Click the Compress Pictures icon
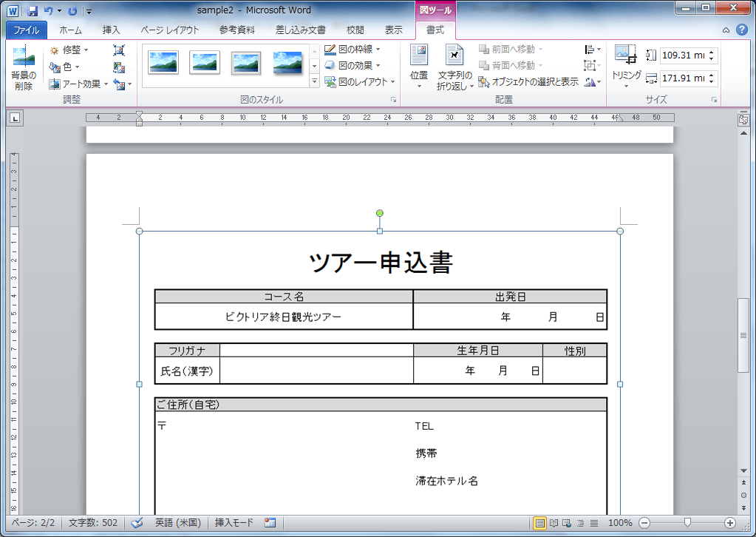 119,50
